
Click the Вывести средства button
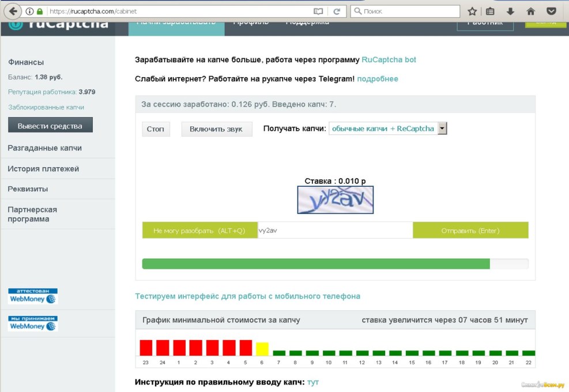coord(50,123)
